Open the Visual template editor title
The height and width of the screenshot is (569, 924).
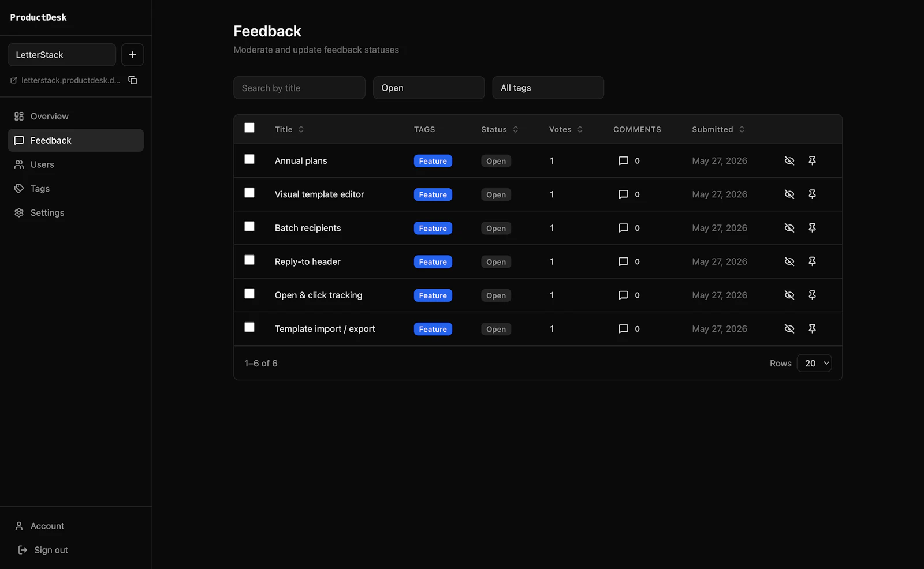coord(319,194)
